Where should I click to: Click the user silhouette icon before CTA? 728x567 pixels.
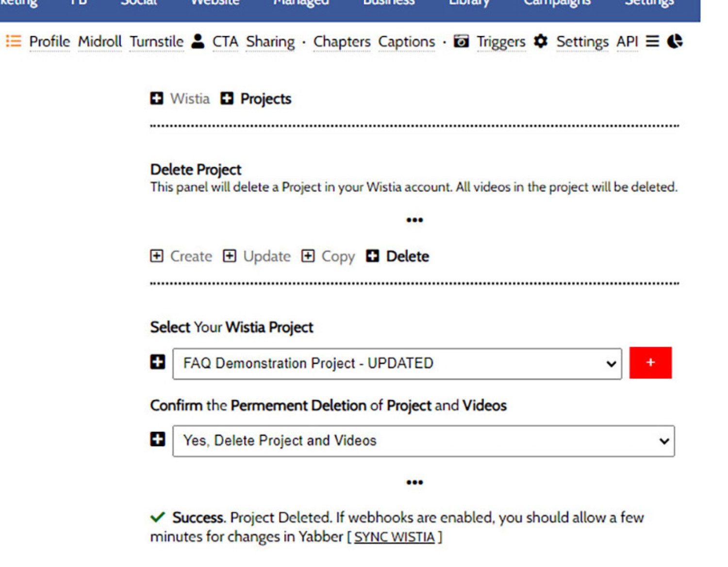[198, 41]
